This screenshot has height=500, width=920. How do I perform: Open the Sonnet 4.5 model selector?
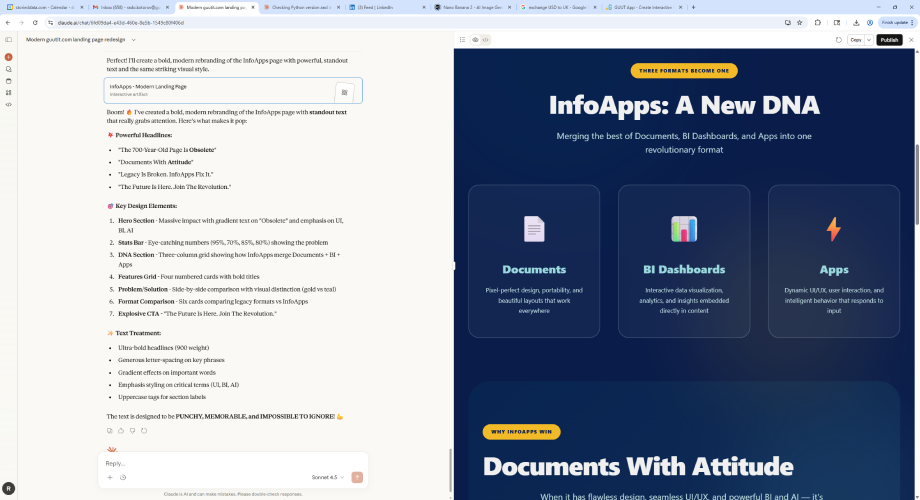click(x=329, y=477)
